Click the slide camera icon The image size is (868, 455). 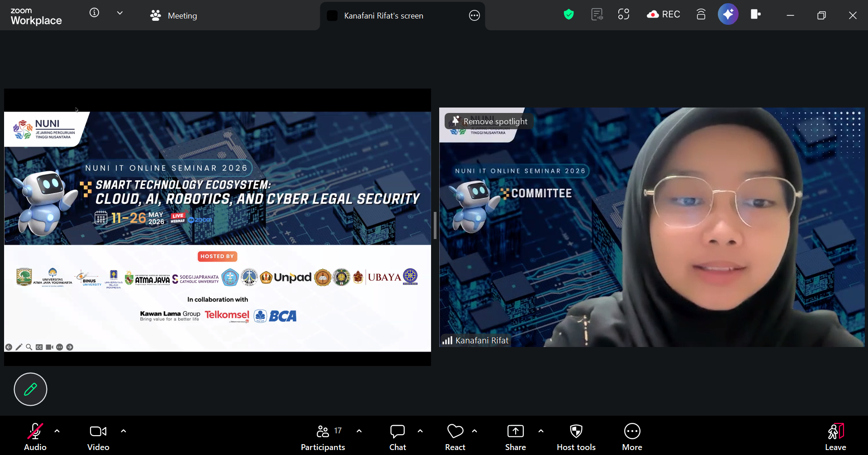(49, 347)
